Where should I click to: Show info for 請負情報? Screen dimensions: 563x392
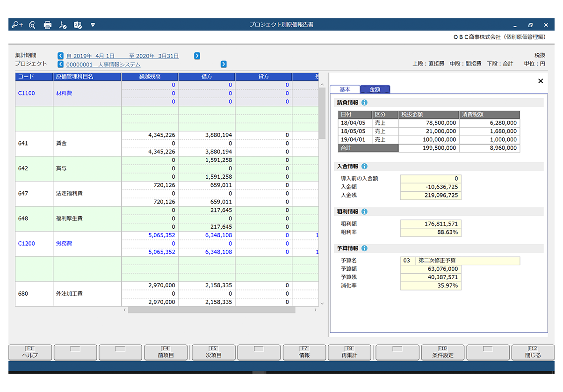pos(365,102)
